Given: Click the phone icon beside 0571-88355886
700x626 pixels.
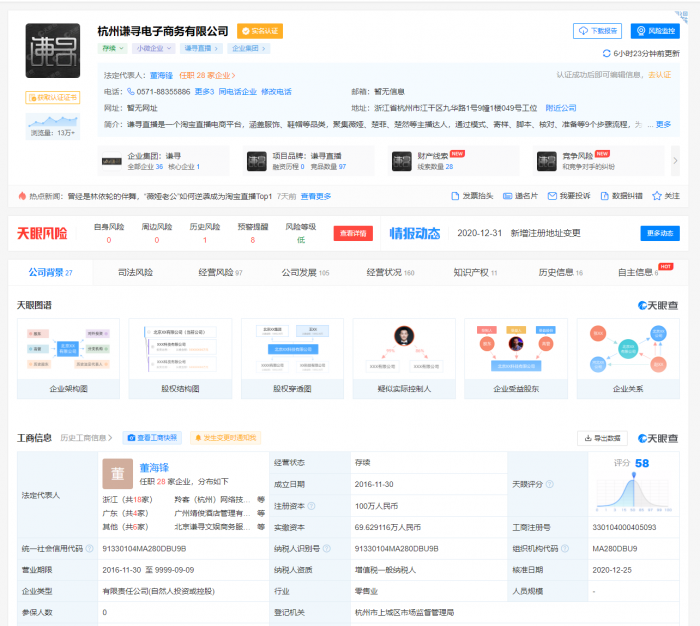Looking at the screenshot, I should (131, 92).
